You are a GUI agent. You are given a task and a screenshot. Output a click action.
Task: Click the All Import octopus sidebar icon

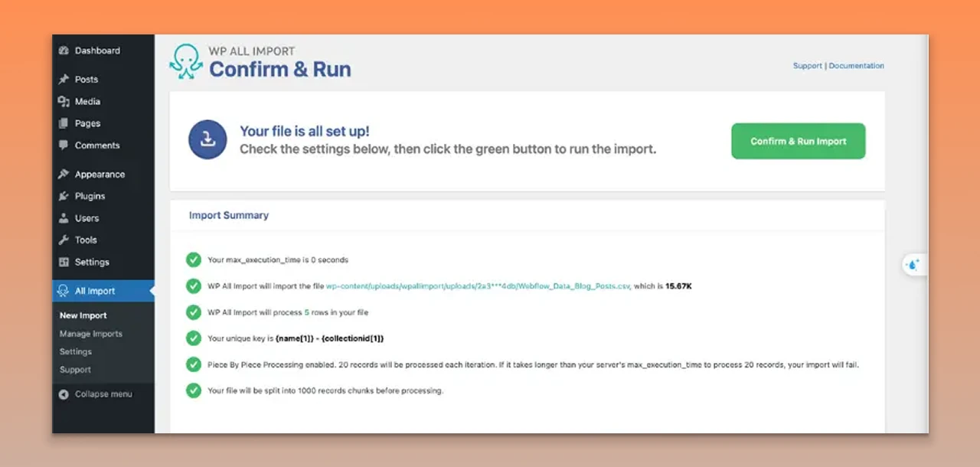[64, 291]
